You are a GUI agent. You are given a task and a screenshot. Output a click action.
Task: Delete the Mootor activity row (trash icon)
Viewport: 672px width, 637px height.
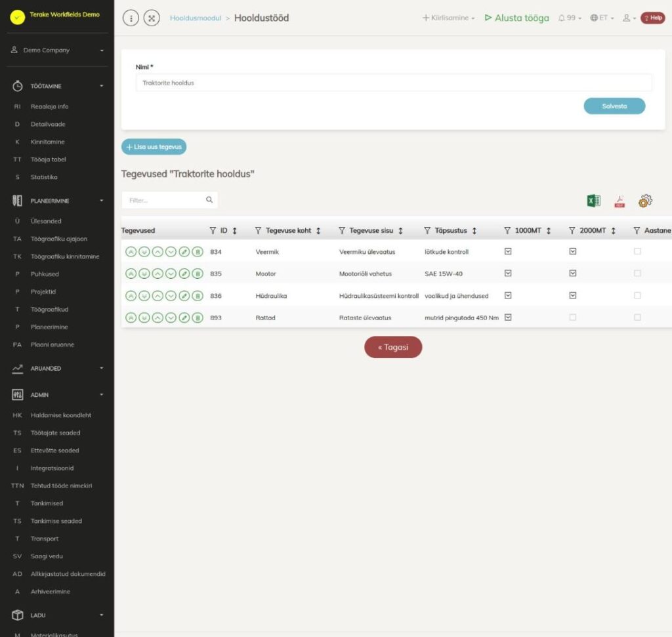tap(198, 274)
